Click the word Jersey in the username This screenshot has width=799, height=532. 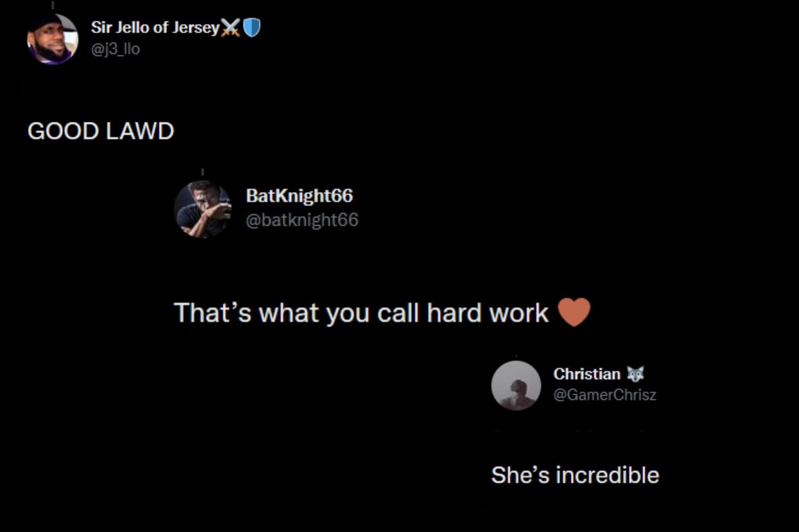point(196,28)
